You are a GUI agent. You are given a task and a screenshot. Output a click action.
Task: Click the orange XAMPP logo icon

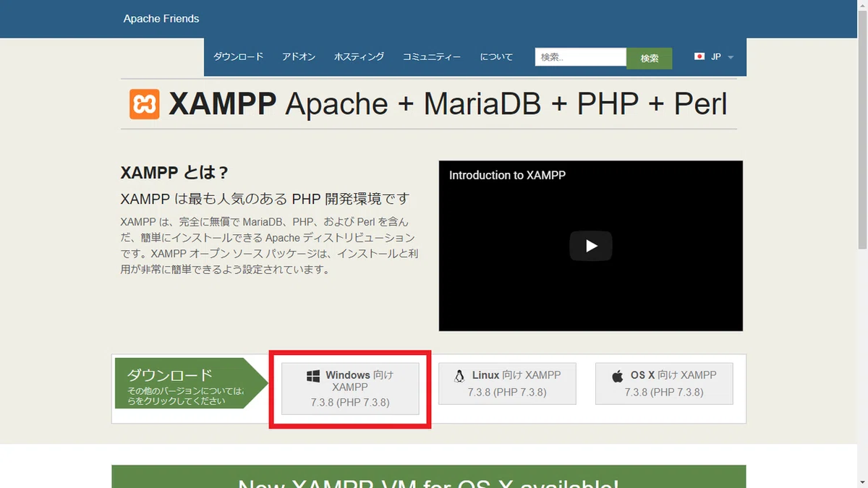(145, 105)
